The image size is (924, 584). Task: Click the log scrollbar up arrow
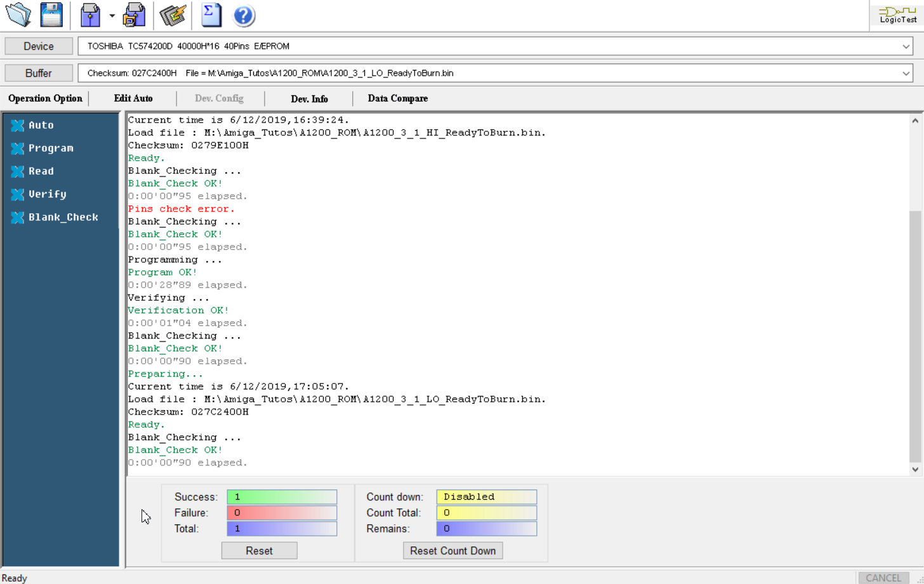pyautogui.click(x=914, y=120)
